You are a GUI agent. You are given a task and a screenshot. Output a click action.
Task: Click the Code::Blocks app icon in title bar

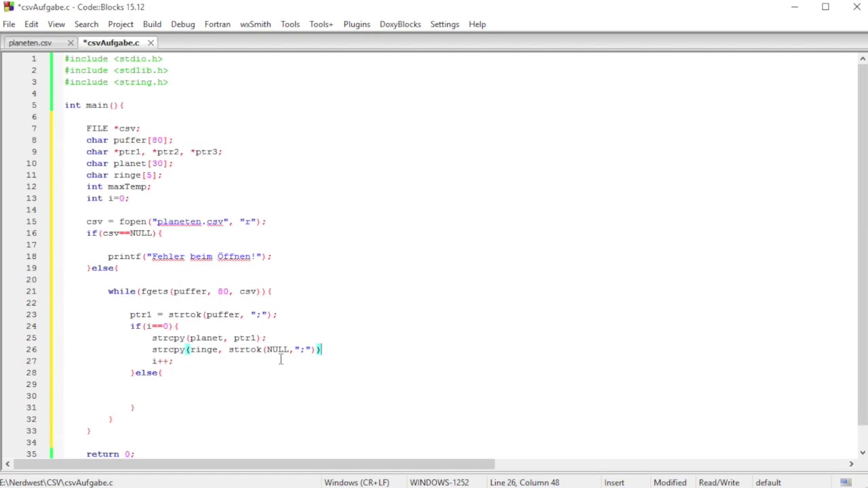pos(8,7)
